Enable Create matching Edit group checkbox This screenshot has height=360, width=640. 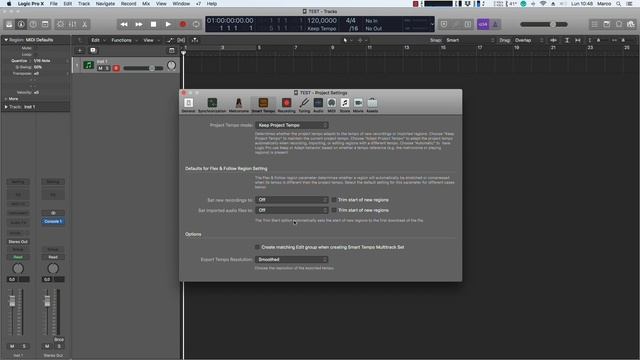[257, 247]
